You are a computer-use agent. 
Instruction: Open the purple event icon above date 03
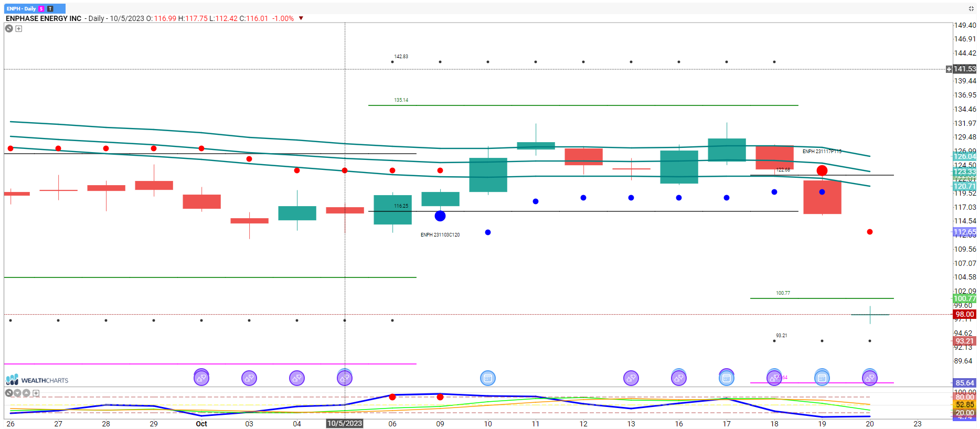coord(249,378)
